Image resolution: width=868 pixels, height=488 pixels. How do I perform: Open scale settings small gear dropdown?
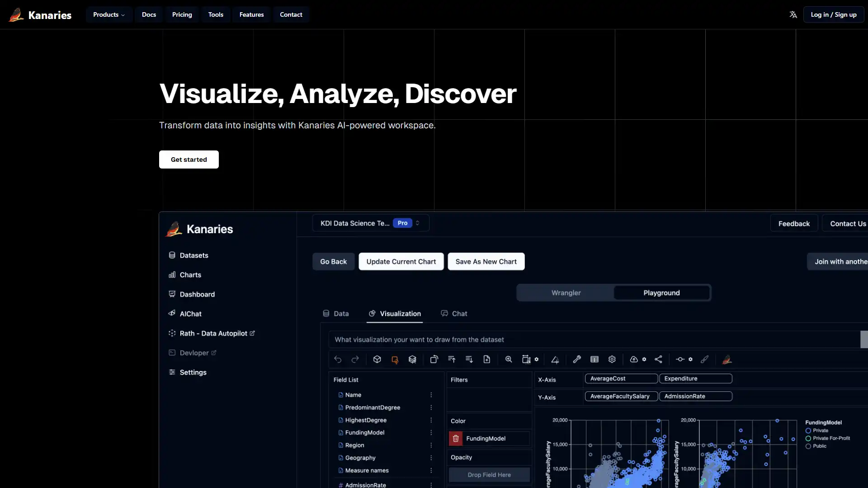(690, 359)
